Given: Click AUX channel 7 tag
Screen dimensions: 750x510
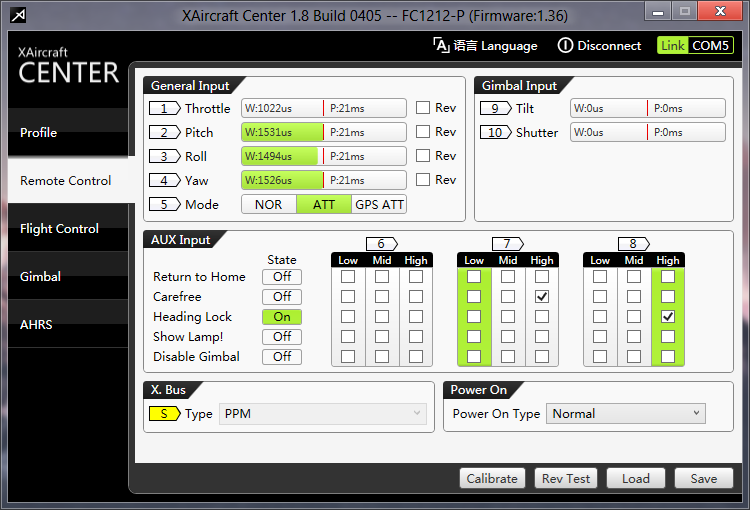Looking at the screenshot, I should coord(507,244).
